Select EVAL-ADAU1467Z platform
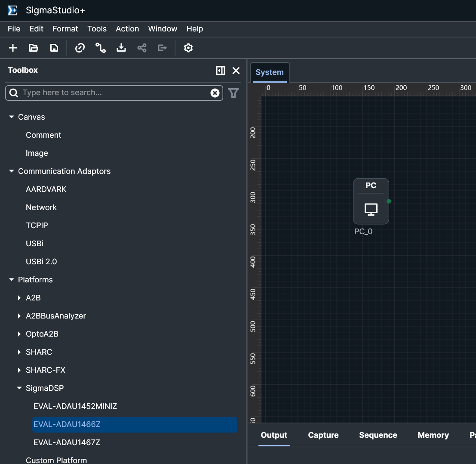 [67, 442]
